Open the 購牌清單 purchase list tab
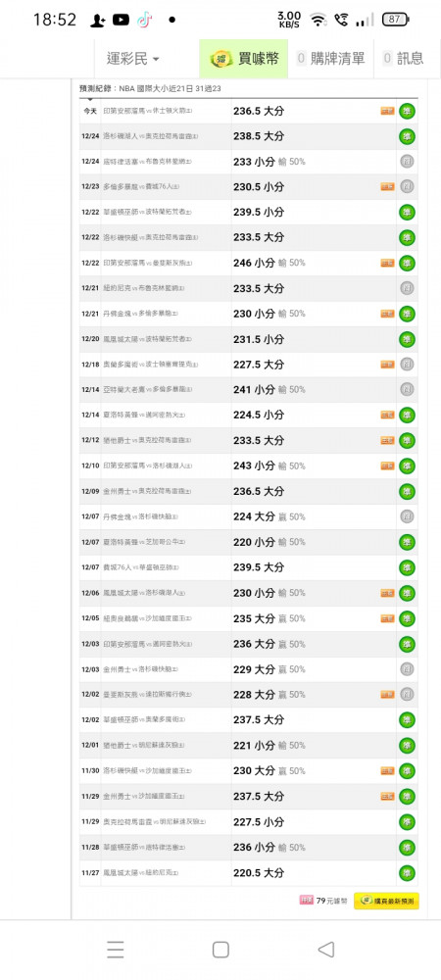The image size is (441, 980). pyautogui.click(x=330, y=59)
